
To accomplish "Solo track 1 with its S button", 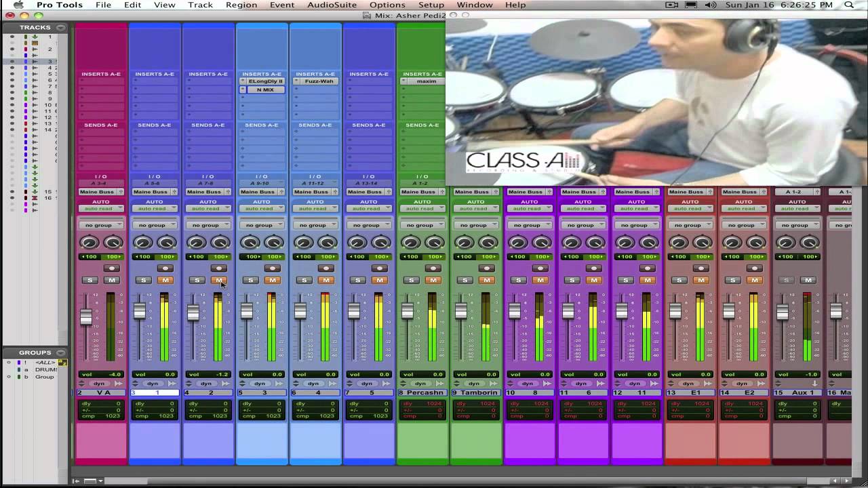I will click(143, 280).
